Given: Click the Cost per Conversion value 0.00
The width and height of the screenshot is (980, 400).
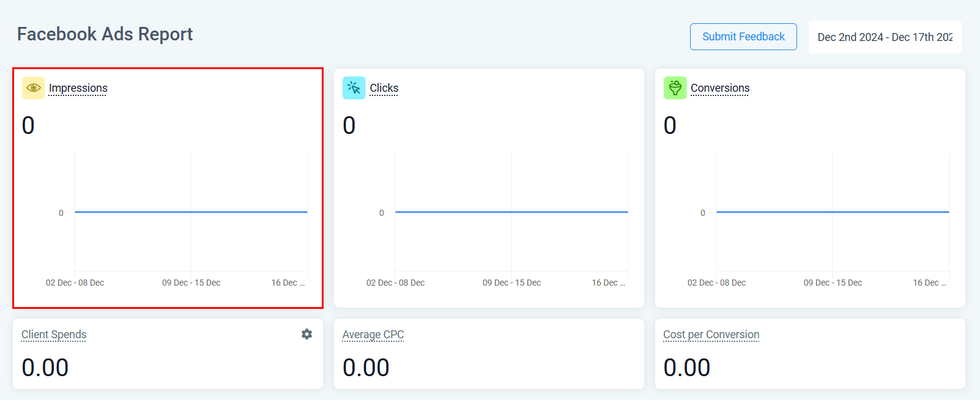Looking at the screenshot, I should (687, 368).
